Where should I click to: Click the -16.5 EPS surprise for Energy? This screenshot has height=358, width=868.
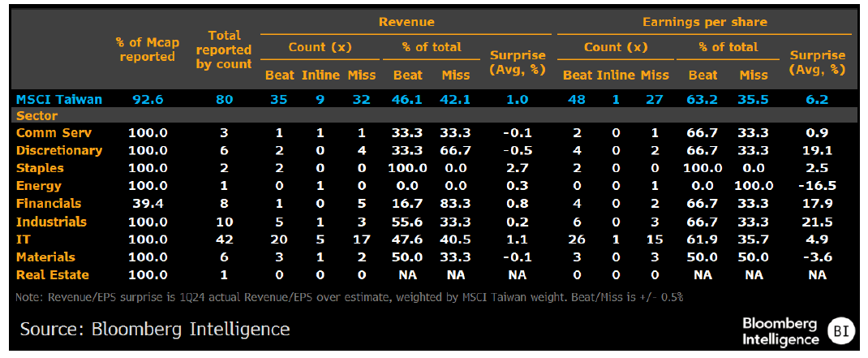[817, 186]
